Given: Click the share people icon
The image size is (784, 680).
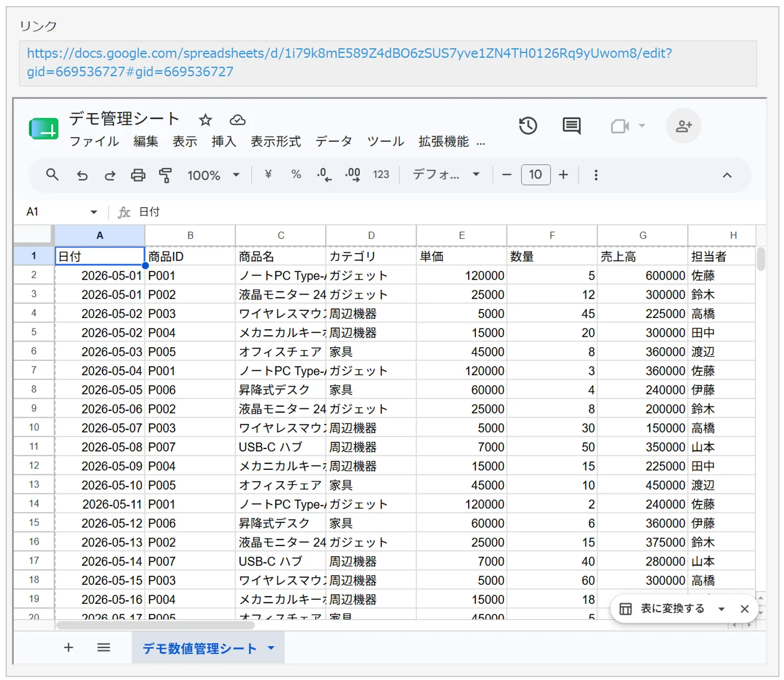Looking at the screenshot, I should [x=683, y=126].
